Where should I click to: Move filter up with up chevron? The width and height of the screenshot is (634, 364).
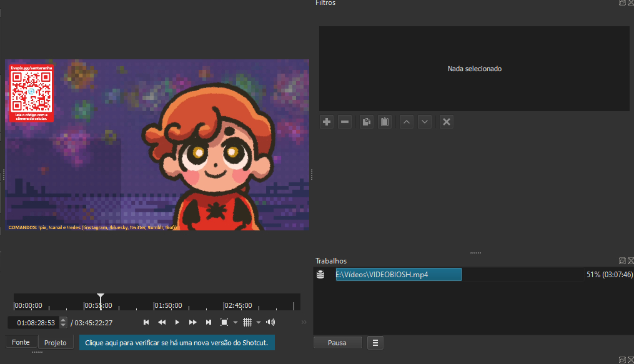tap(407, 122)
